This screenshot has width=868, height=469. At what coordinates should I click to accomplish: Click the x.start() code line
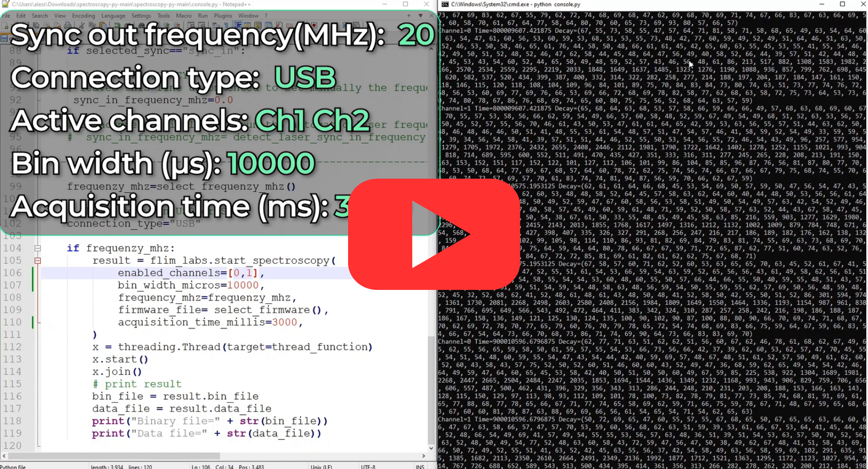pos(120,360)
